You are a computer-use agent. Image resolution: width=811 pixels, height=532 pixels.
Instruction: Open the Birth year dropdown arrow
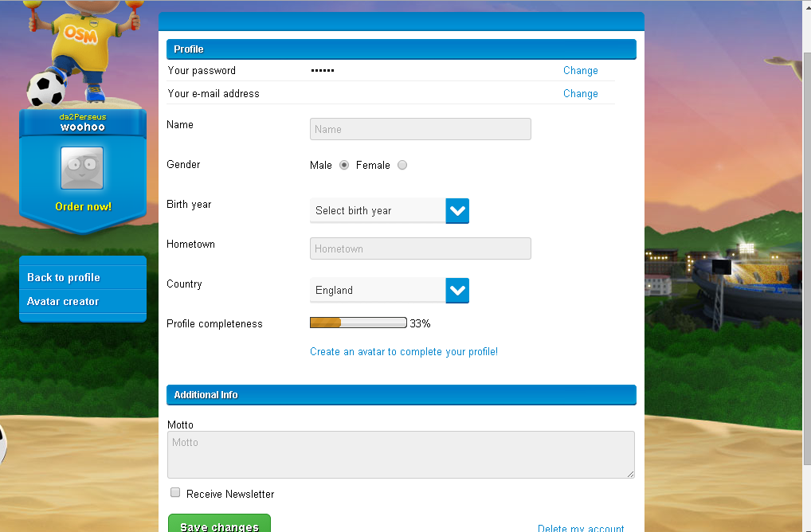tap(457, 211)
